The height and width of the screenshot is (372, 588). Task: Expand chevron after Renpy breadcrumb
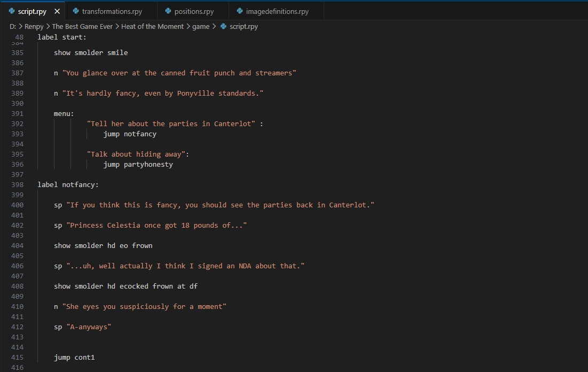click(x=48, y=26)
